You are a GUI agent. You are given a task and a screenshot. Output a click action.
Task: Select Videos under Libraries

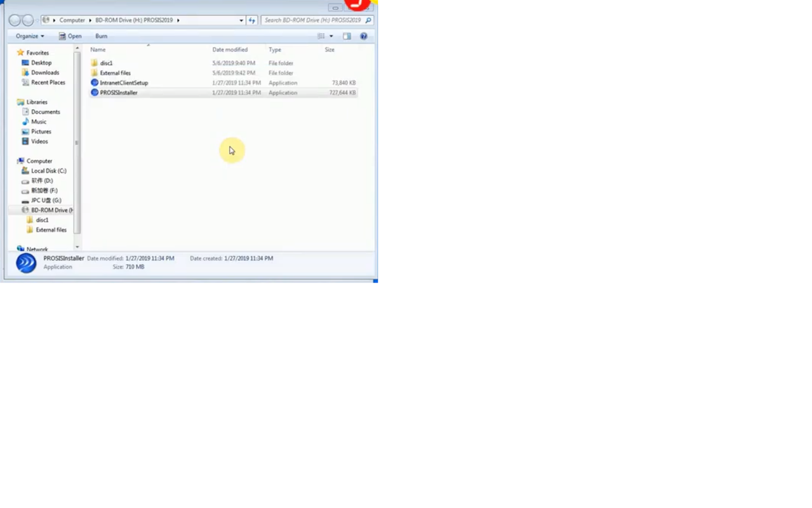coord(39,142)
